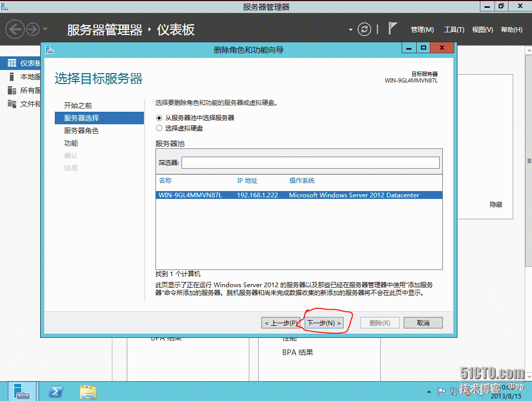Click the 上一步(P) previous button
This screenshot has width=532, height=401.
tap(281, 323)
